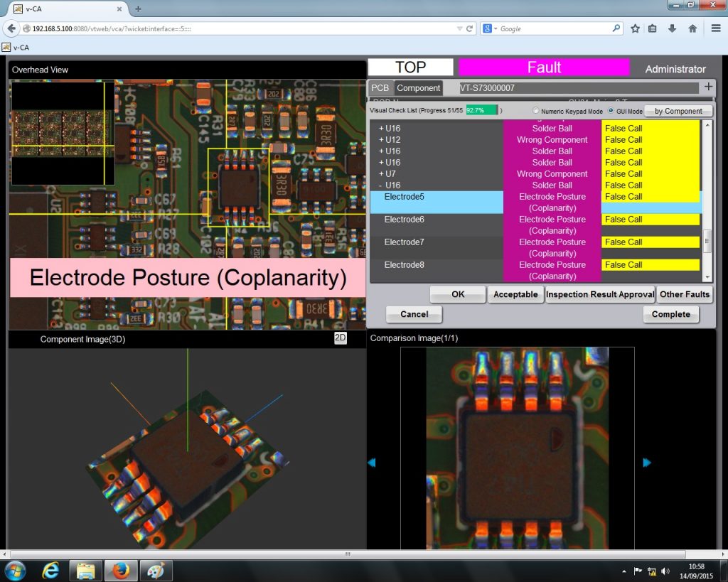Select GUI Mode radio button

point(611,112)
